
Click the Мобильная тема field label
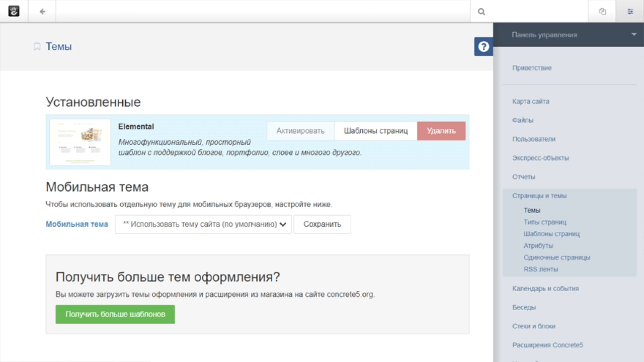(x=77, y=224)
